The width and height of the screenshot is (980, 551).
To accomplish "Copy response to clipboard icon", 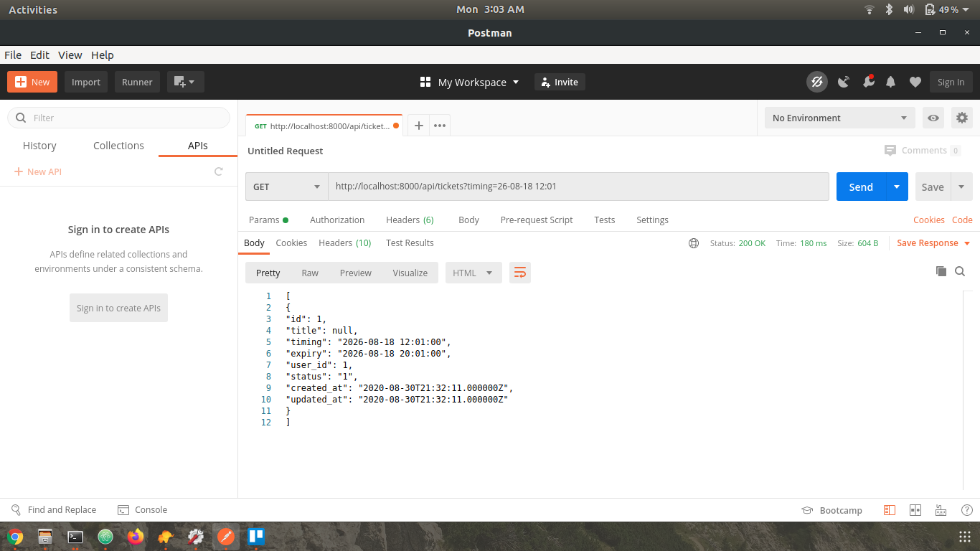I will 941,271.
